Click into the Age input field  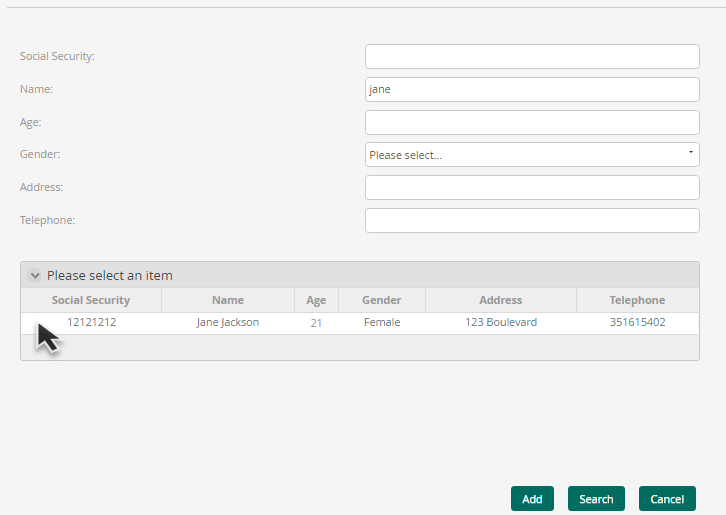pos(532,122)
